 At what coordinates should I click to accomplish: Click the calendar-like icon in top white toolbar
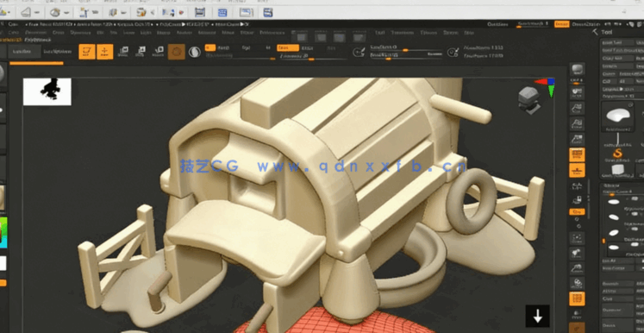point(222,13)
